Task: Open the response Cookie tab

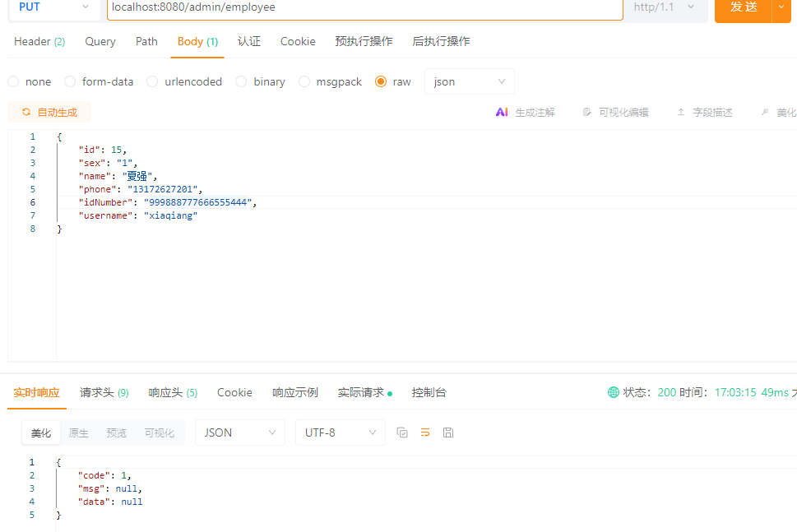Action: (235, 392)
